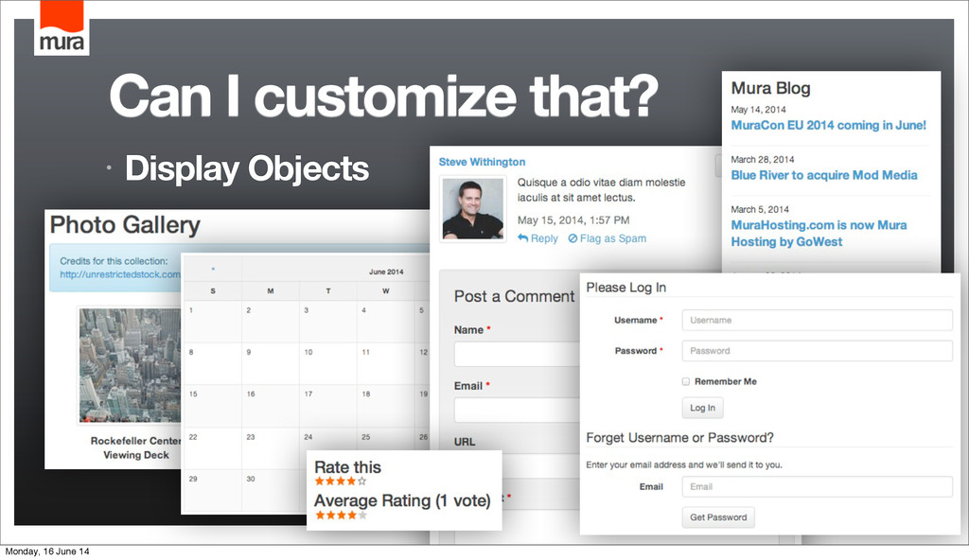969x560 pixels.
Task: Click Average Rating (1 vote) text
Action: tap(402, 500)
